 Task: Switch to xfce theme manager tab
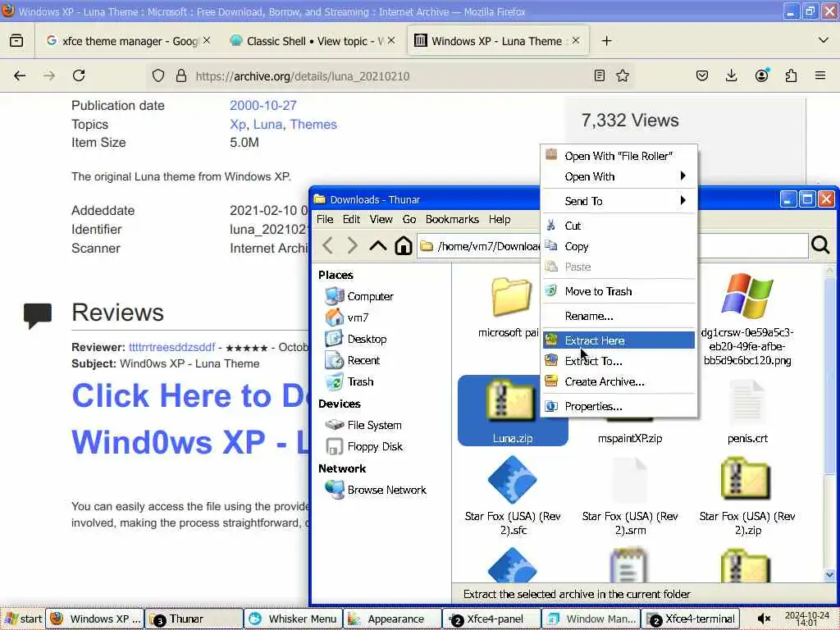coord(129,41)
